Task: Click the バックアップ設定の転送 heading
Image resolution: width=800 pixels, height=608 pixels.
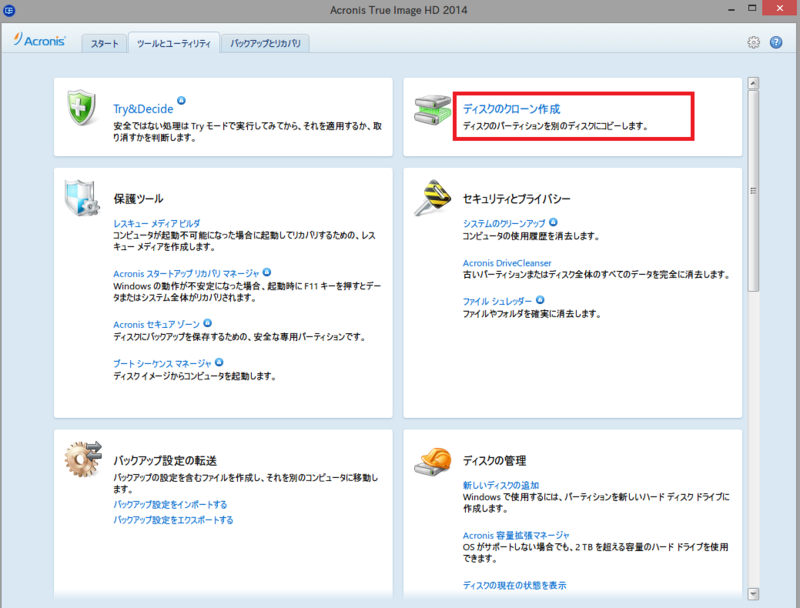Action: (x=165, y=461)
